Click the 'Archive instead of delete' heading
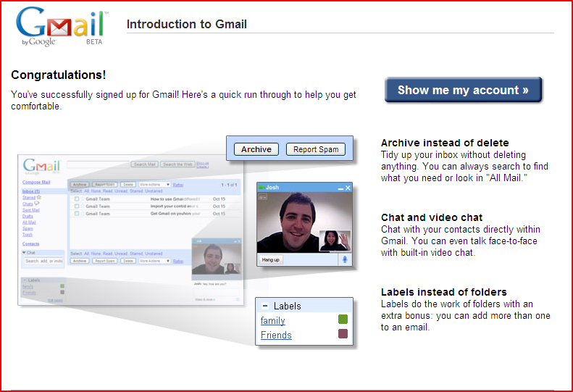 pos(445,143)
